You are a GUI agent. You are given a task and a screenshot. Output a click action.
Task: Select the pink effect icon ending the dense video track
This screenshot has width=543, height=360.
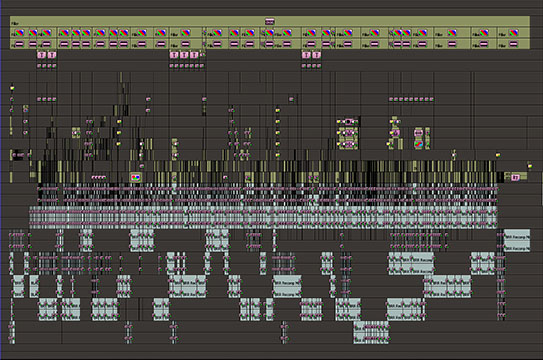515,177
